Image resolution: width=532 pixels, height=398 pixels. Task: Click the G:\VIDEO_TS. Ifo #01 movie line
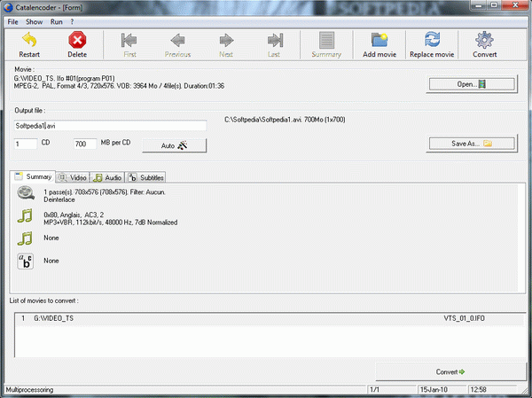pyautogui.click(x=64, y=78)
